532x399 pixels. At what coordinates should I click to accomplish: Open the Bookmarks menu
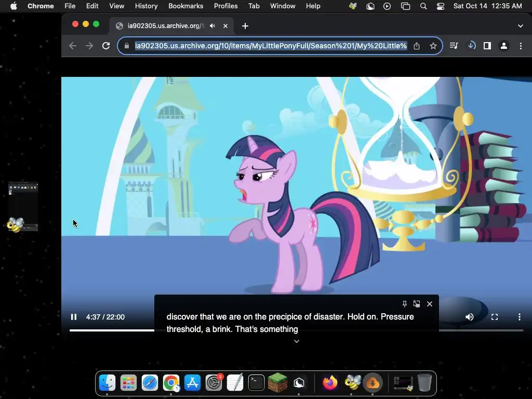click(185, 6)
